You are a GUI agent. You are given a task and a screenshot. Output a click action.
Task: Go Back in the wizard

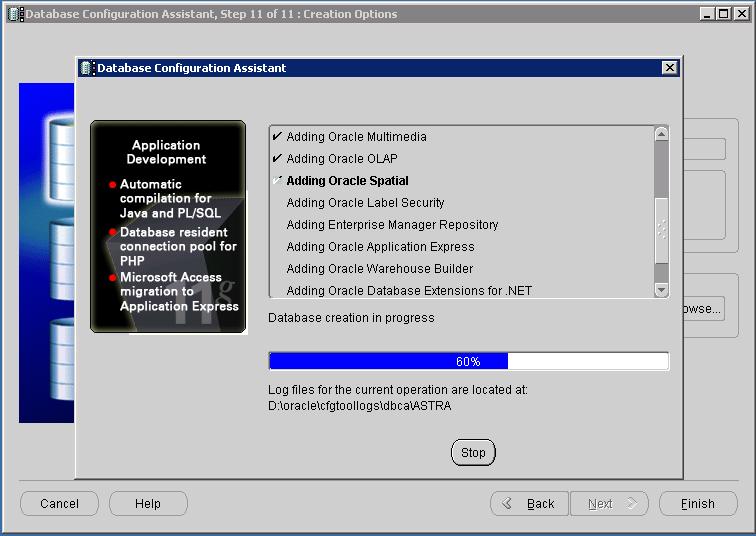[529, 504]
